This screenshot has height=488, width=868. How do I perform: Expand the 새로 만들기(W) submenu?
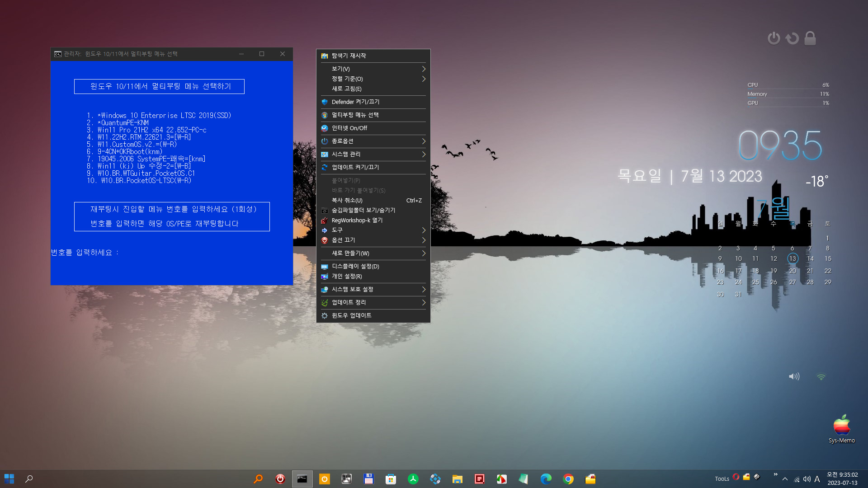pyautogui.click(x=373, y=253)
